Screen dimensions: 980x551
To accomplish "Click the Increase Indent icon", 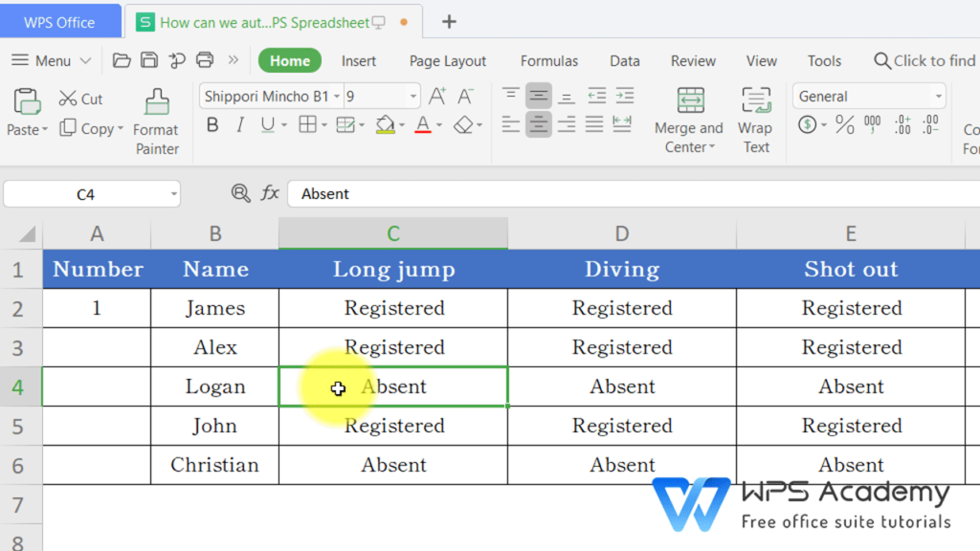I will pyautogui.click(x=624, y=96).
